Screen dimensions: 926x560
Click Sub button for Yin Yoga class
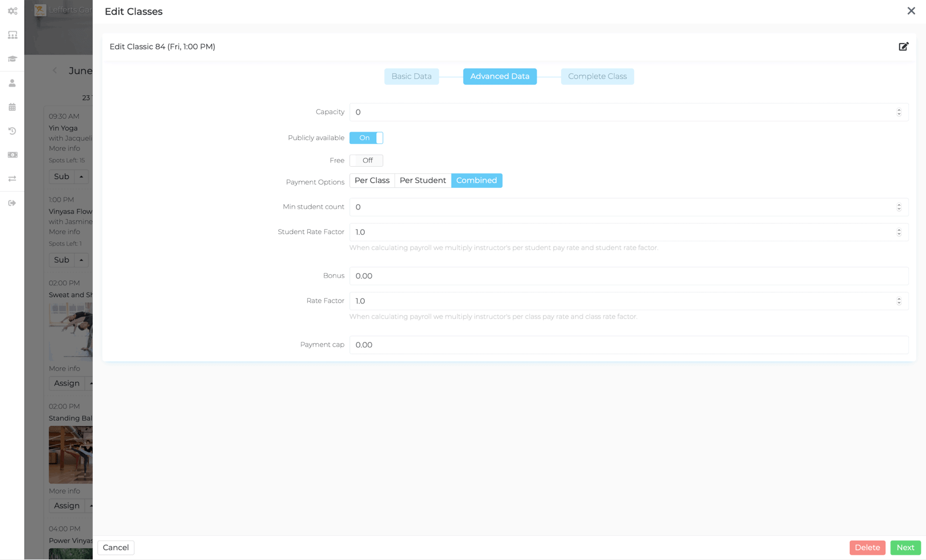click(62, 176)
